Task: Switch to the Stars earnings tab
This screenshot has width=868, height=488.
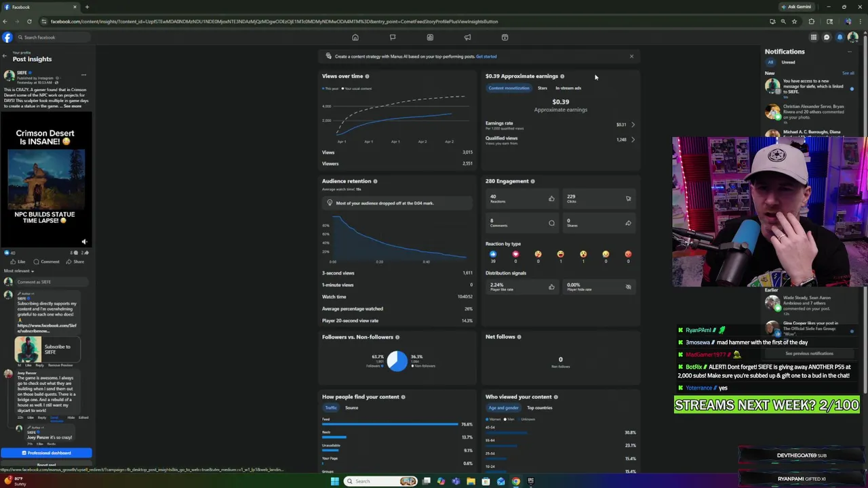Action: 542,88
